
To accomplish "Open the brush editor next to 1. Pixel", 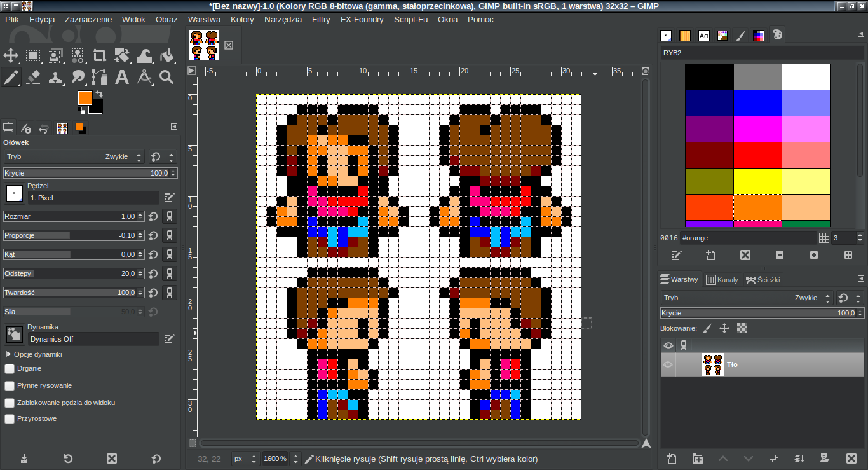I will (x=169, y=198).
